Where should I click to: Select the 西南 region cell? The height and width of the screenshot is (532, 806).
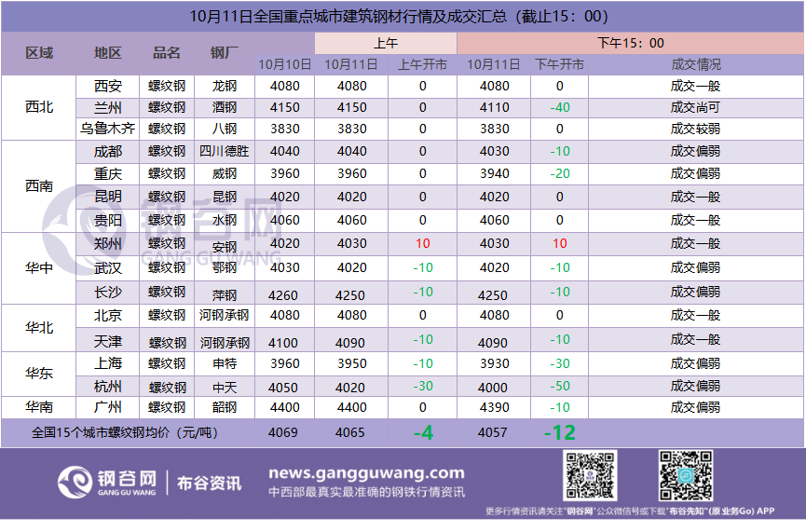tap(39, 185)
